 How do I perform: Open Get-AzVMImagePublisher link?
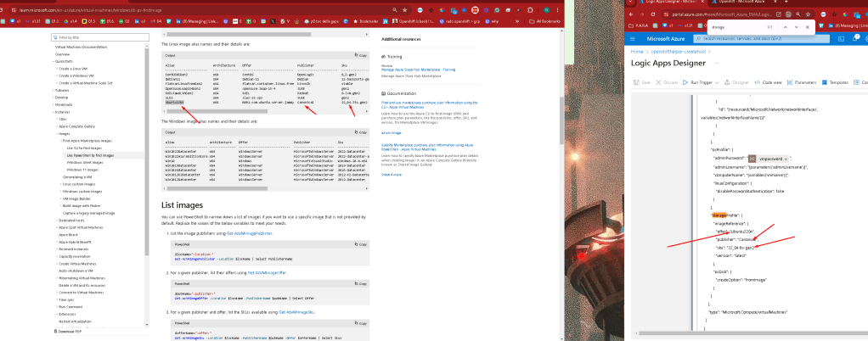tap(250, 234)
